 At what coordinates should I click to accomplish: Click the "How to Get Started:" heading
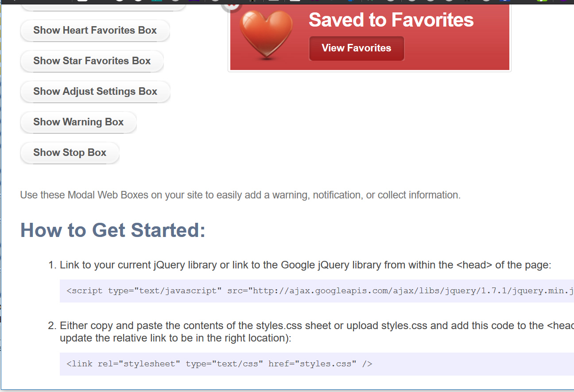pyautogui.click(x=113, y=230)
